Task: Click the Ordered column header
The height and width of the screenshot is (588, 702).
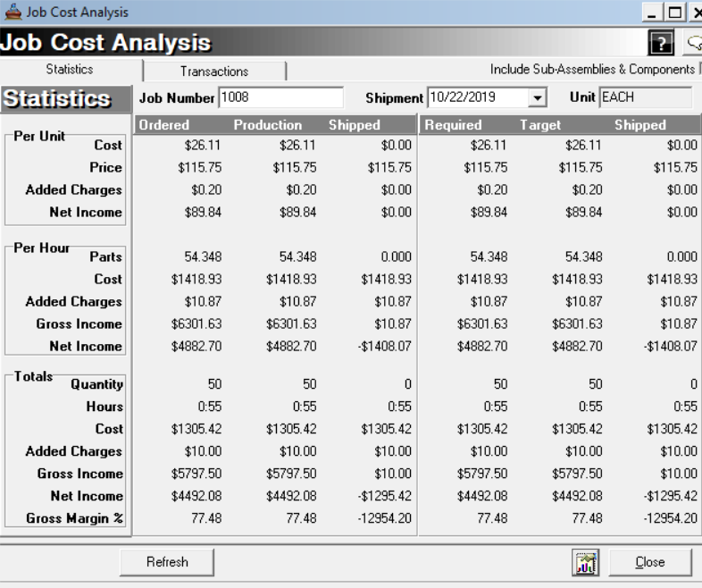Action: coord(163,125)
